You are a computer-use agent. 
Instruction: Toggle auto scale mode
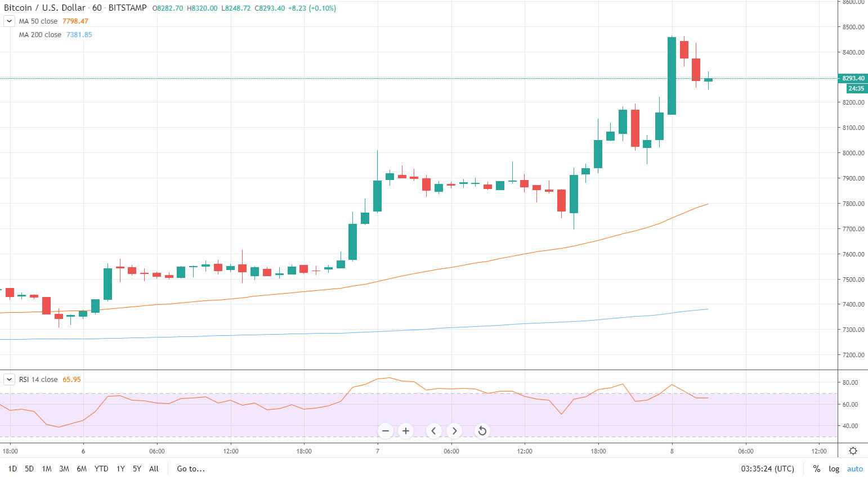[x=855, y=469]
